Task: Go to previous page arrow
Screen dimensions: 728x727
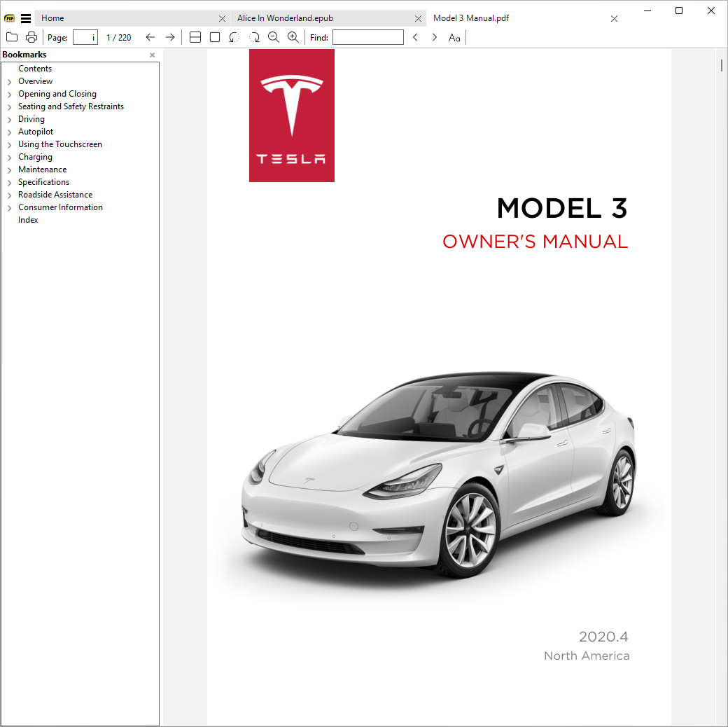Action: [x=150, y=37]
